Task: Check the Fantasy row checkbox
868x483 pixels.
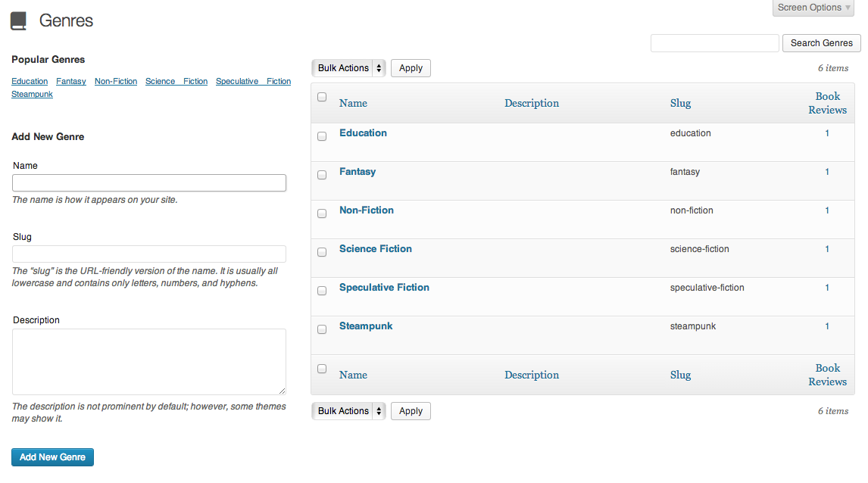Action: 322,176
